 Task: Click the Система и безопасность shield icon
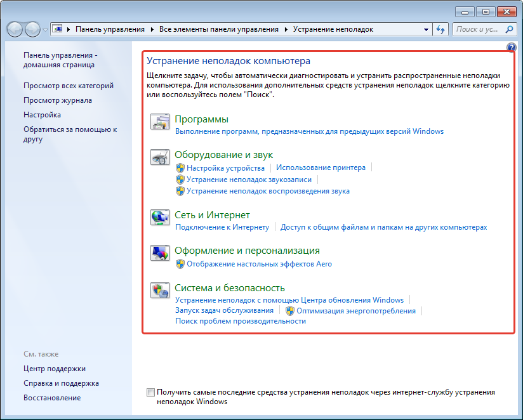click(x=160, y=291)
